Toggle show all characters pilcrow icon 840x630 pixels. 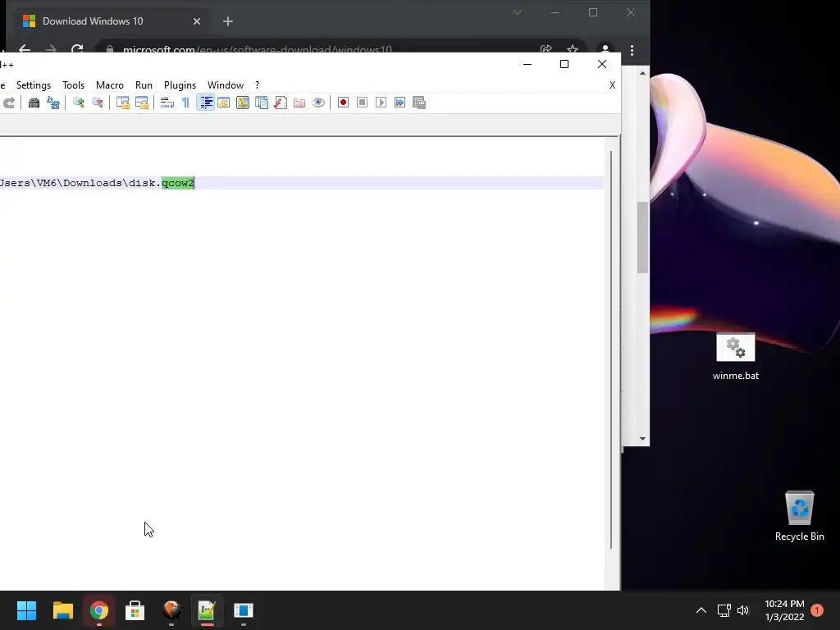186,103
